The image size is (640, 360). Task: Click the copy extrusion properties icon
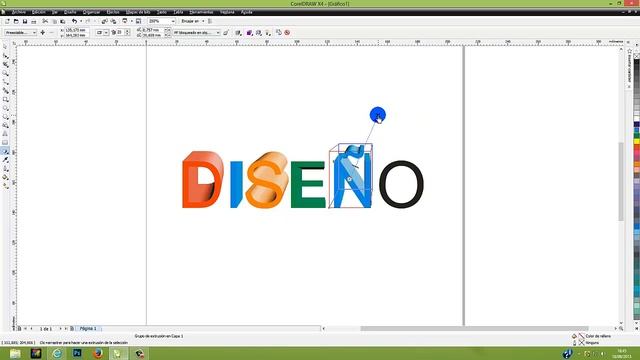click(x=279, y=33)
